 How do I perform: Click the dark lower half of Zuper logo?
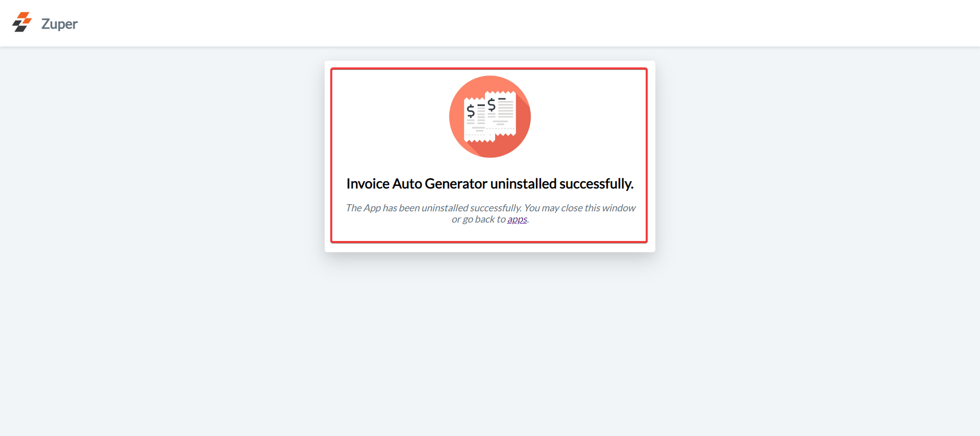(20, 27)
